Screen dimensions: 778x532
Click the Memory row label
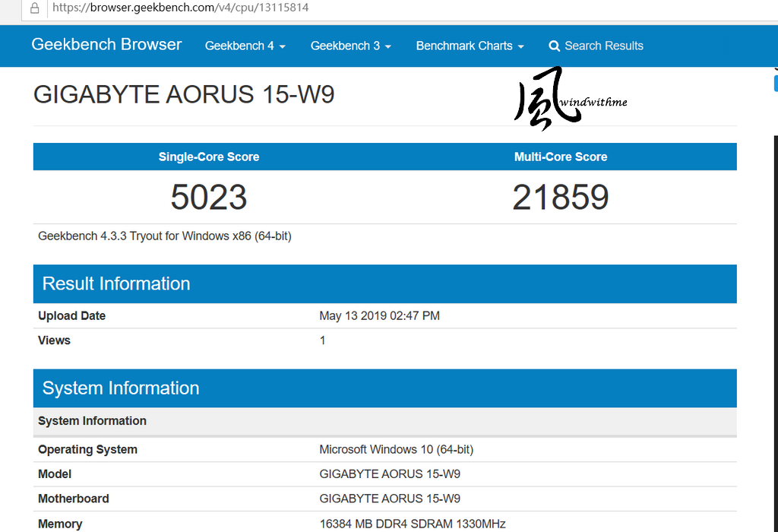tap(60, 524)
